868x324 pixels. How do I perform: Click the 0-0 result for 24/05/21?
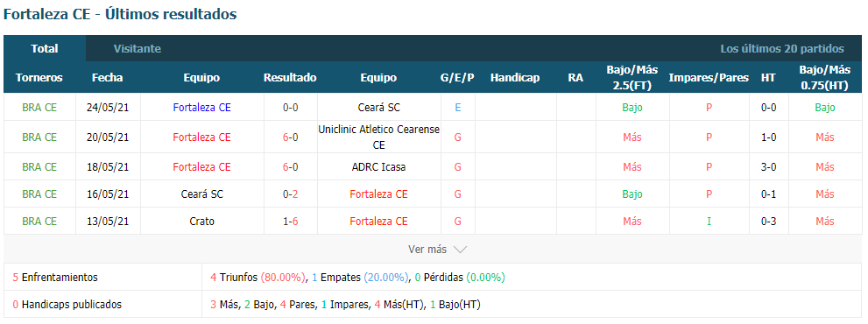point(291,108)
